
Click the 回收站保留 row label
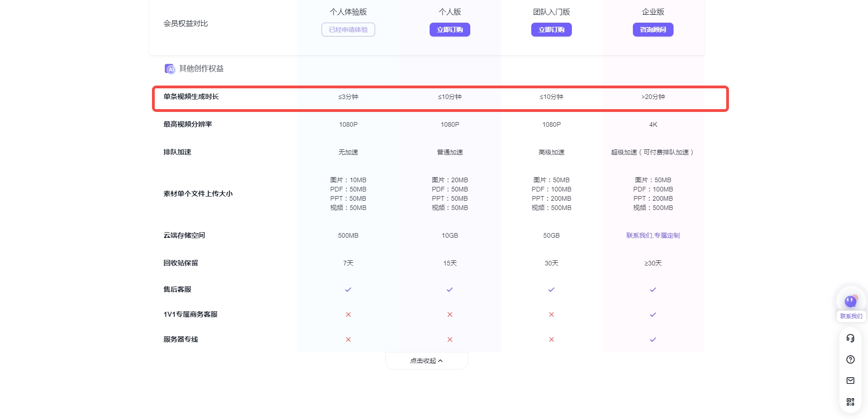click(x=181, y=263)
